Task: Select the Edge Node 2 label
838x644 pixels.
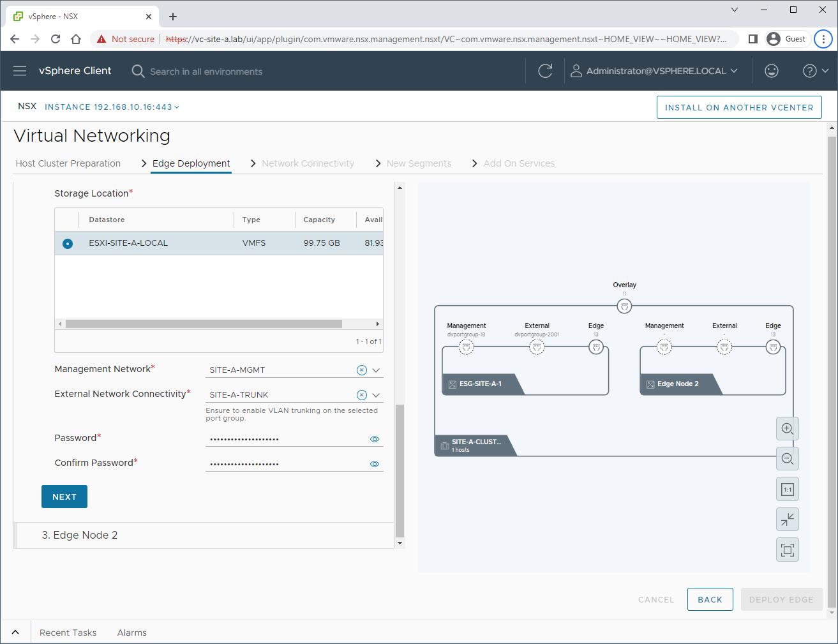Action: click(x=678, y=384)
